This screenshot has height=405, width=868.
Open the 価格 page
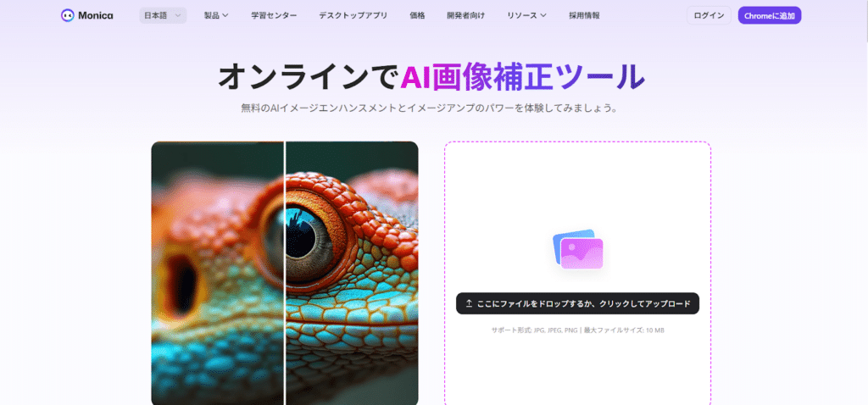(417, 15)
